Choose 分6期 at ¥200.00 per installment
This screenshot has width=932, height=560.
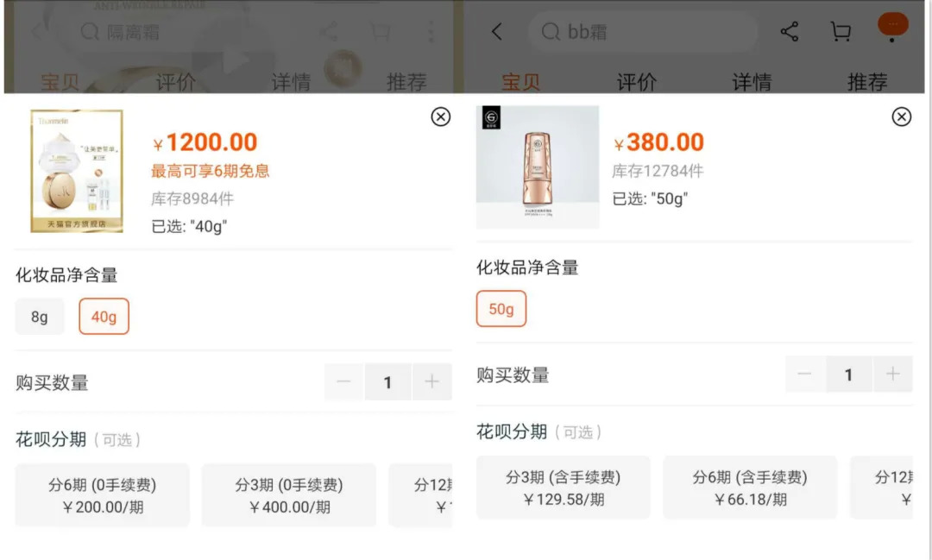(102, 495)
